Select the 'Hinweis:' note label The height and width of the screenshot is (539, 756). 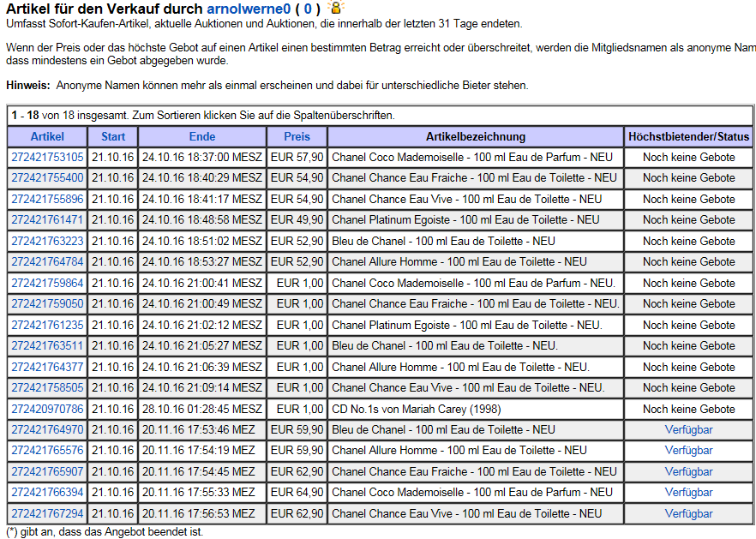(x=28, y=86)
